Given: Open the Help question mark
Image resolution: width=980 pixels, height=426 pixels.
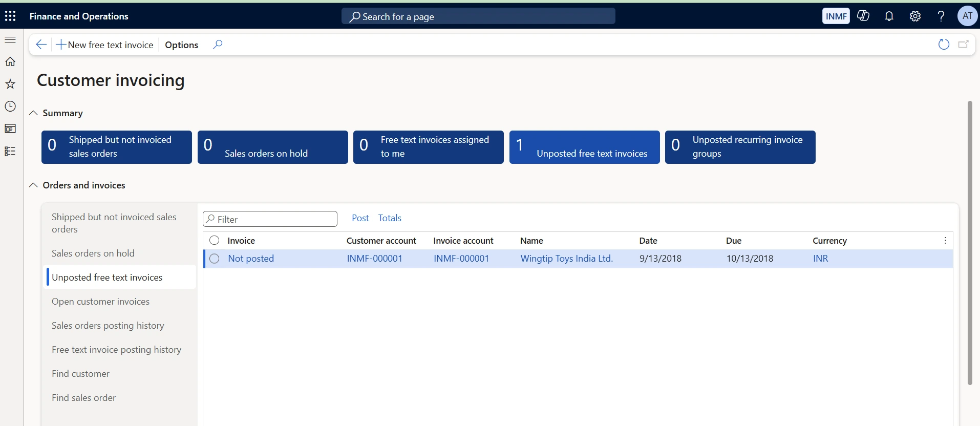Looking at the screenshot, I should tap(941, 16).
